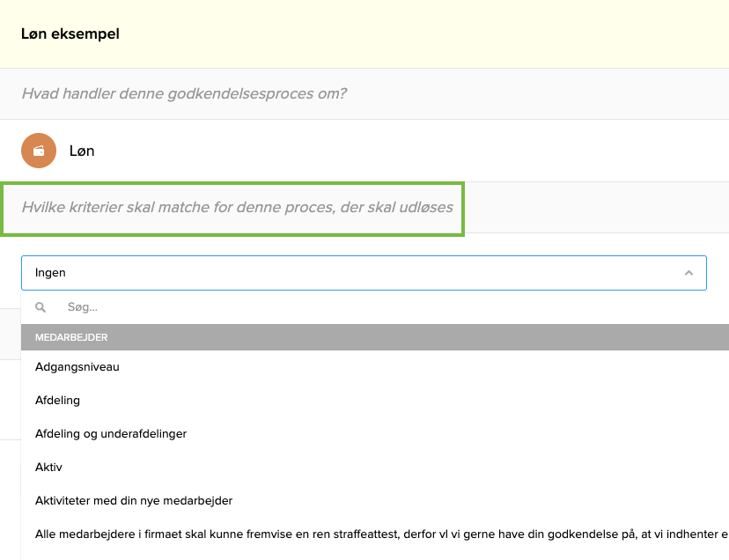Click the row containing the Løn category
This screenshot has width=729, height=560.
click(x=264, y=151)
